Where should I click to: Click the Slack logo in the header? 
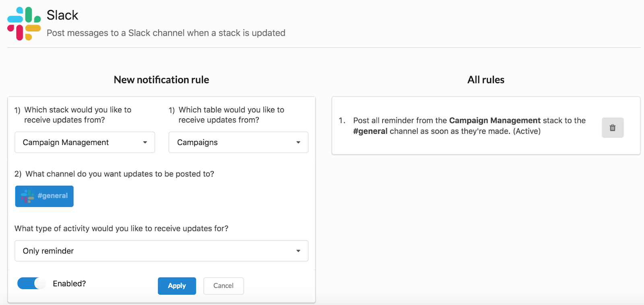24,23
